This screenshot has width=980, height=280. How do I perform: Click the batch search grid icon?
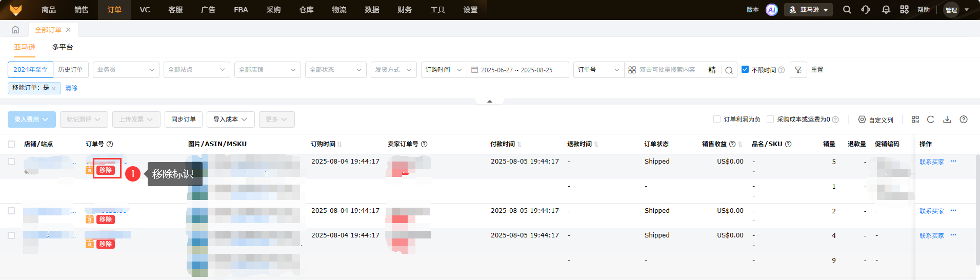632,70
